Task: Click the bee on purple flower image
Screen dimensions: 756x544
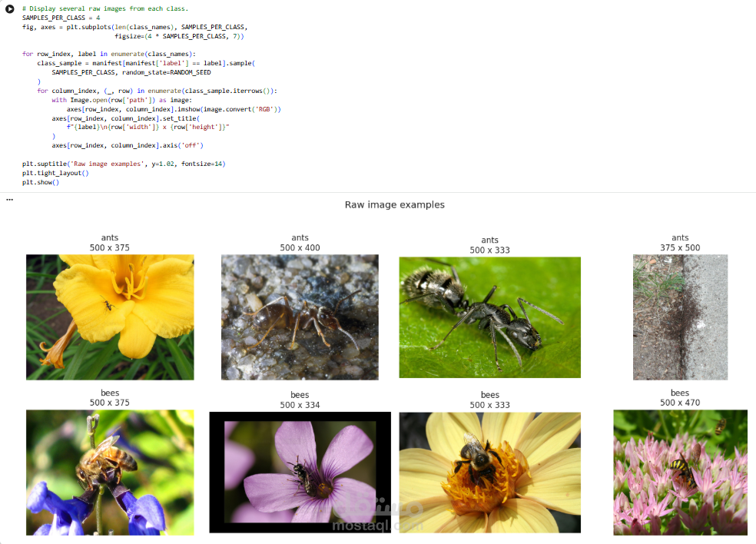Action: pyautogui.click(x=300, y=473)
